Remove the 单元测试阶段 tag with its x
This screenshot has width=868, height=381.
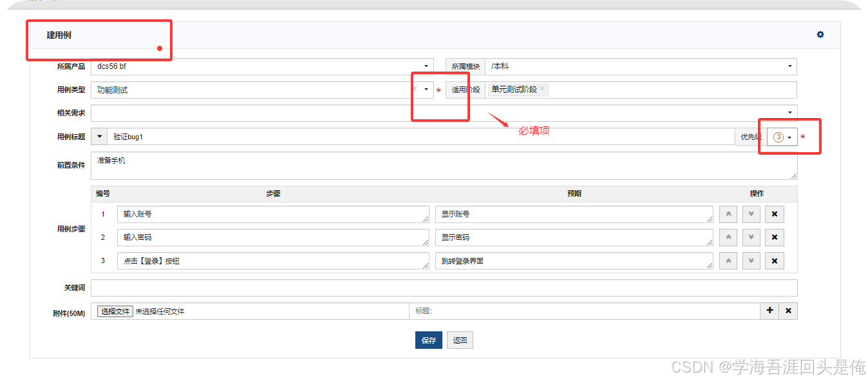542,89
